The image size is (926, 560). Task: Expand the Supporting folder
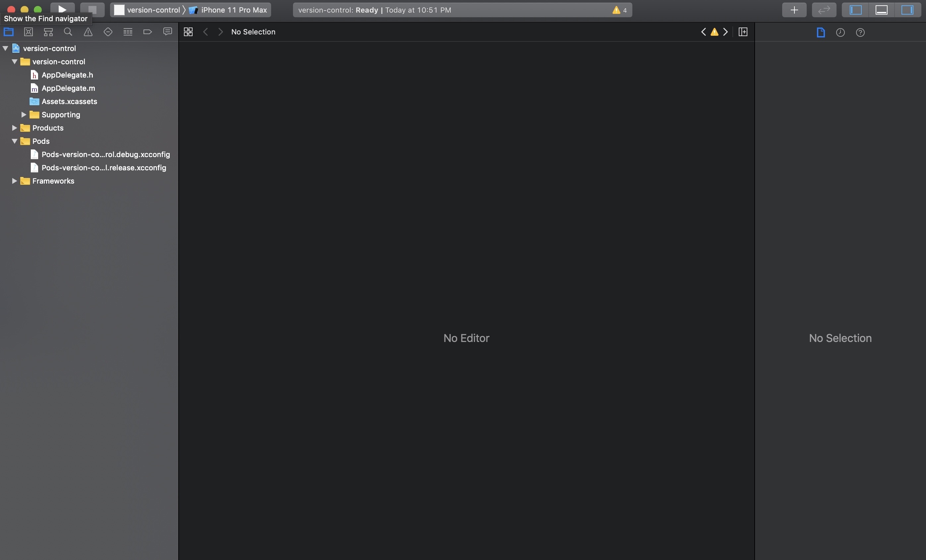point(23,114)
